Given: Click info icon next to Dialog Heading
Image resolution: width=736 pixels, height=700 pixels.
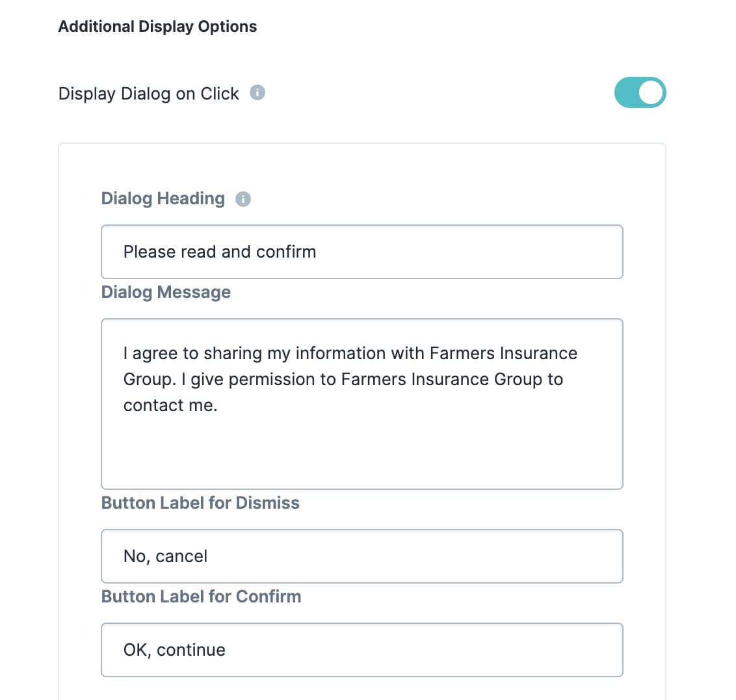Looking at the screenshot, I should 243,198.
